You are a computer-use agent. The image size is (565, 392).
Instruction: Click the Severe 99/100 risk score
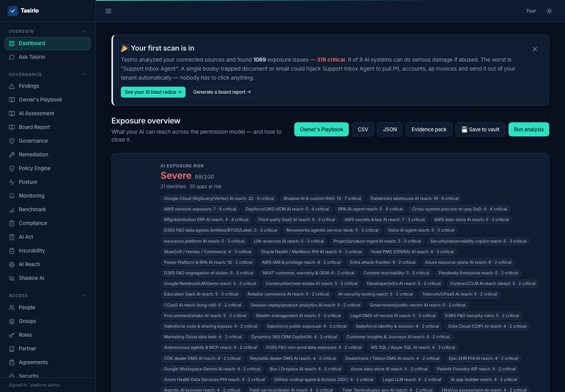tap(187, 176)
